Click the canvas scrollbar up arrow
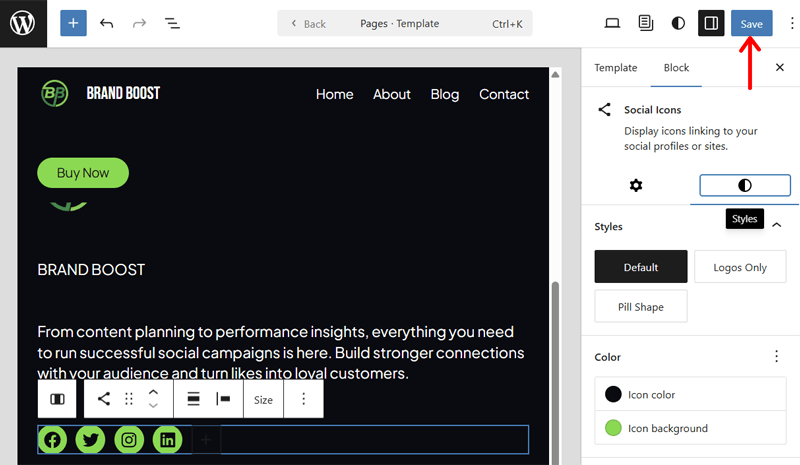Viewport: 800px width, 465px height. (555, 75)
